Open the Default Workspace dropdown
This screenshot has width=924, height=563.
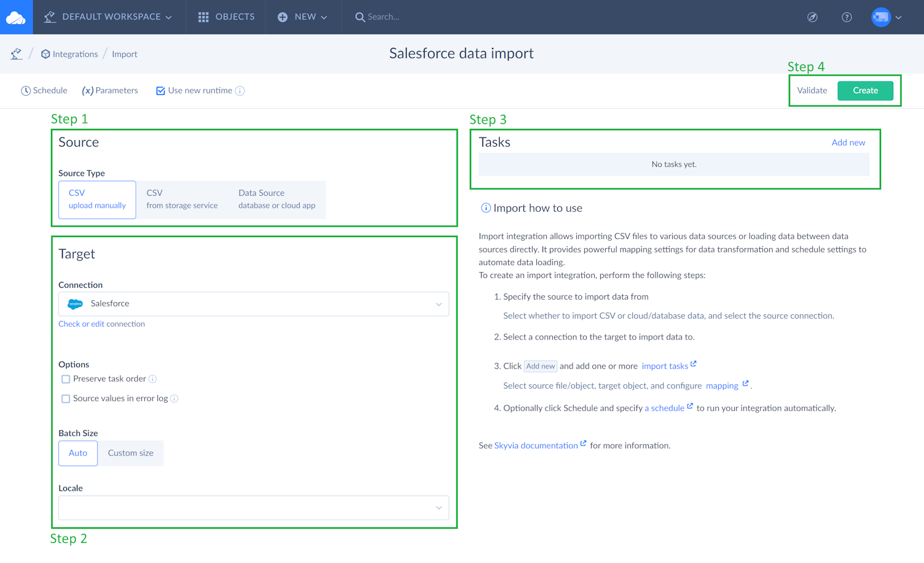pyautogui.click(x=108, y=17)
